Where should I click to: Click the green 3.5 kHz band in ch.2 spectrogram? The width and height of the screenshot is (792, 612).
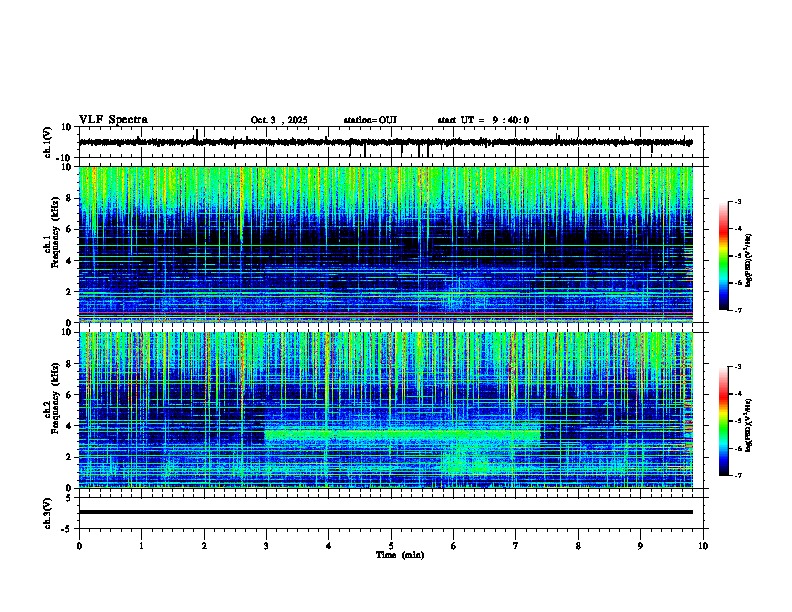403,434
